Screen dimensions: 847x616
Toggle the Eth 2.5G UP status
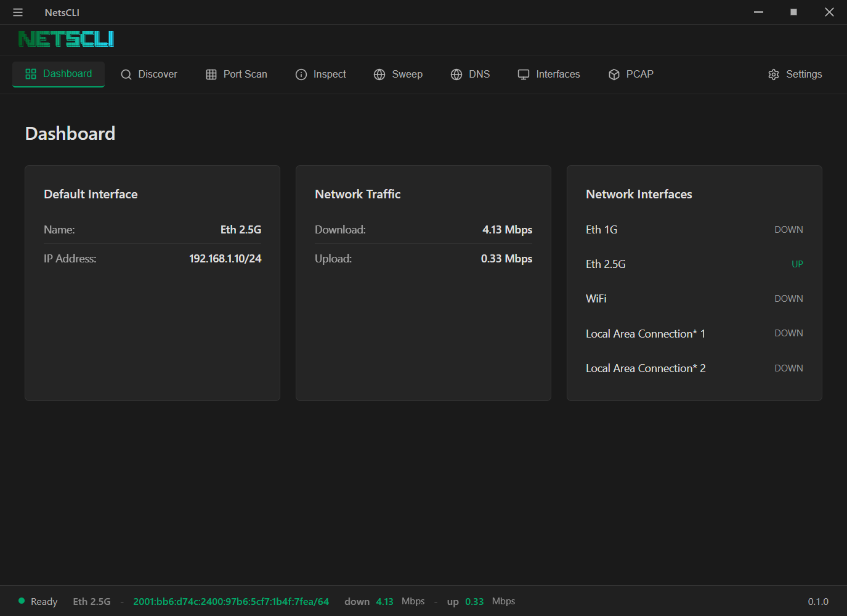pyautogui.click(x=797, y=264)
